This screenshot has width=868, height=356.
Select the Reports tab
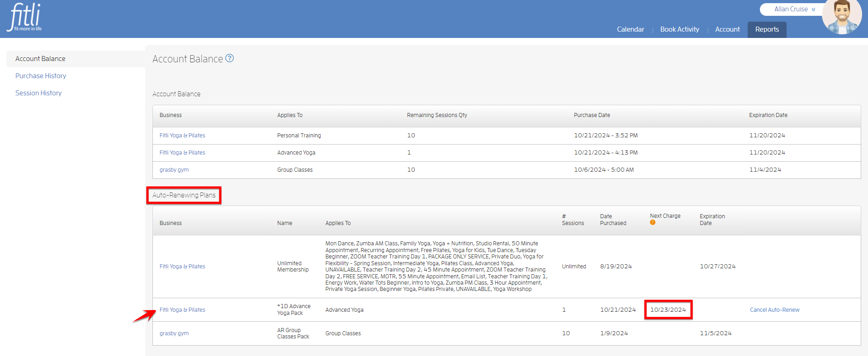(x=767, y=29)
